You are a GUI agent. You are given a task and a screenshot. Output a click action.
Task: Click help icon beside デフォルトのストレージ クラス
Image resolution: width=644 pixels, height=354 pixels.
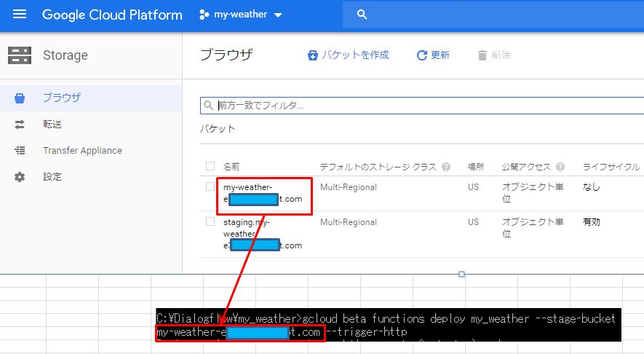[x=446, y=167]
